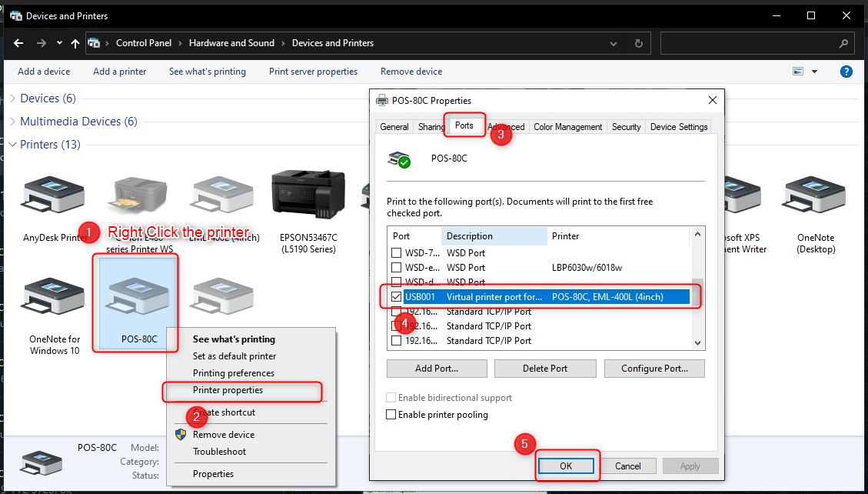Image resolution: width=868 pixels, height=494 pixels.
Task: Uncheck the USB001 virtual printer port
Action: pyautogui.click(x=396, y=296)
